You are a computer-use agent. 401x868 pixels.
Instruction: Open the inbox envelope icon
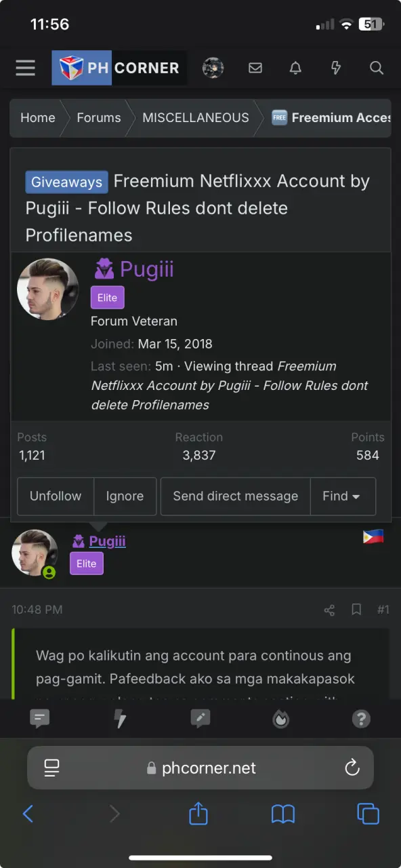tap(255, 68)
